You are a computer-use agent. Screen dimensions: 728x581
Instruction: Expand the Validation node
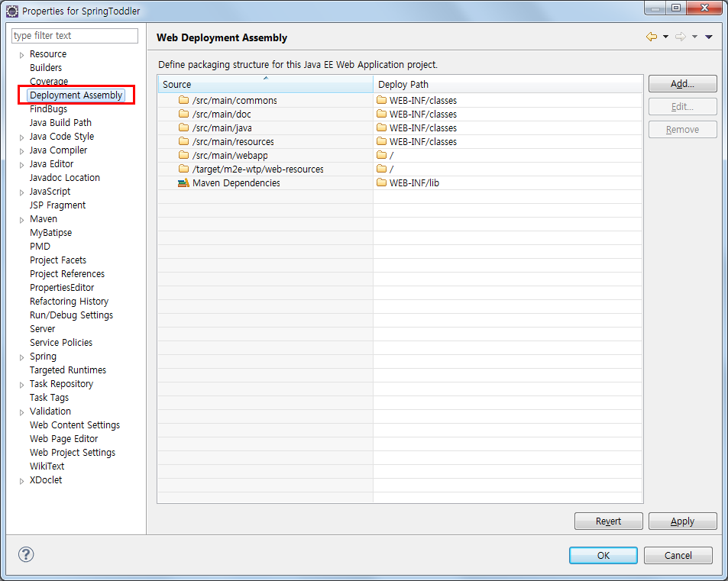(21, 412)
